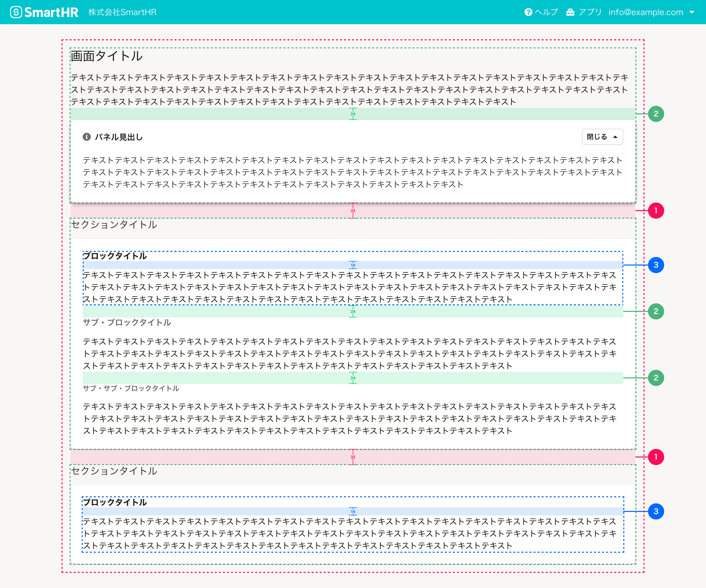
Task: Click the help question mark icon
Action: (528, 12)
